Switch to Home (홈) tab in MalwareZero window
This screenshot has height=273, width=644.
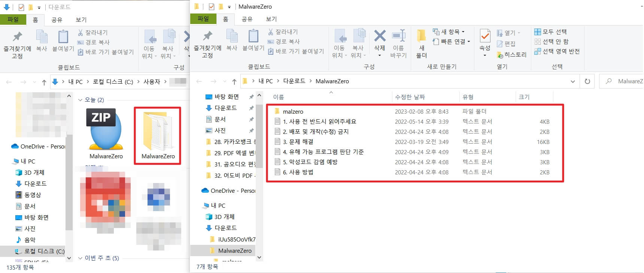[226, 19]
